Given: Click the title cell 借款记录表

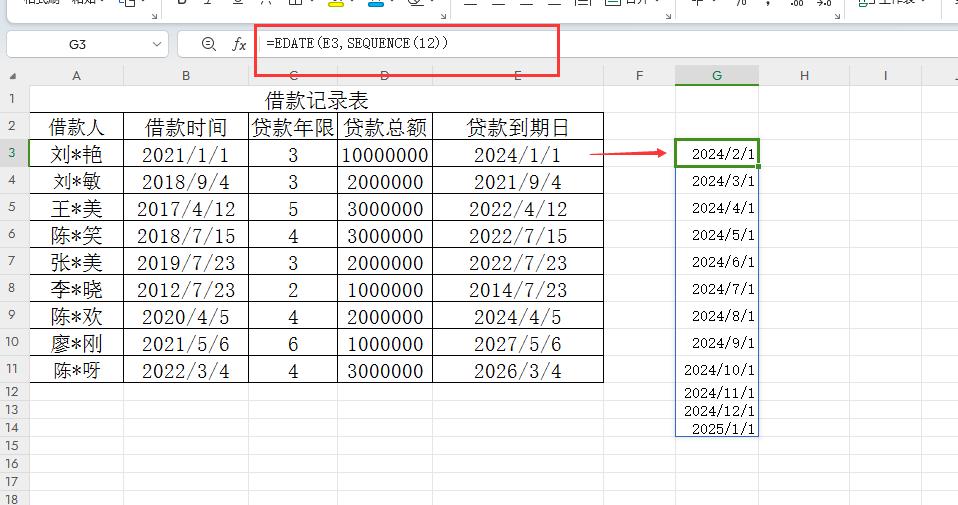Looking at the screenshot, I should 316,100.
